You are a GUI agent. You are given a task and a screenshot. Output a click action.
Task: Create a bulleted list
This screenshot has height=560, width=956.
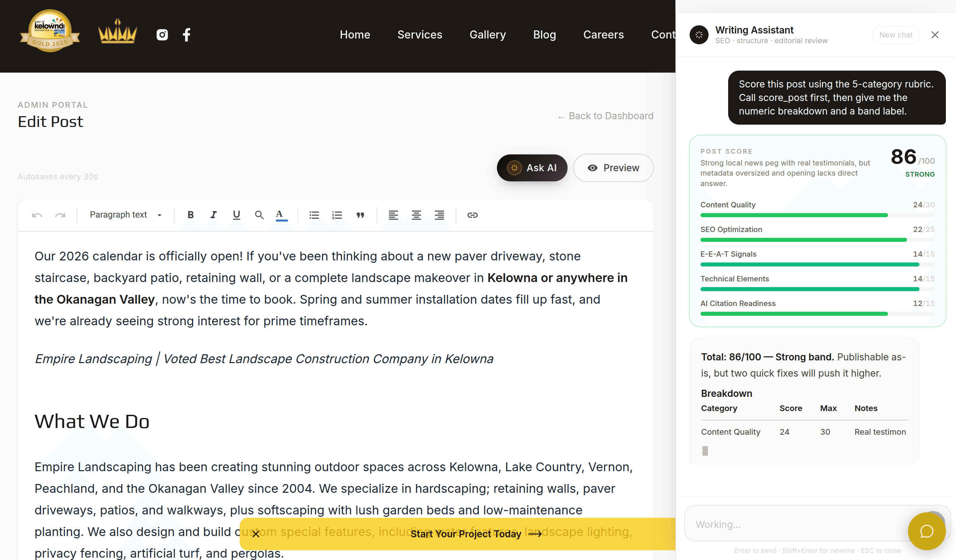coord(314,214)
